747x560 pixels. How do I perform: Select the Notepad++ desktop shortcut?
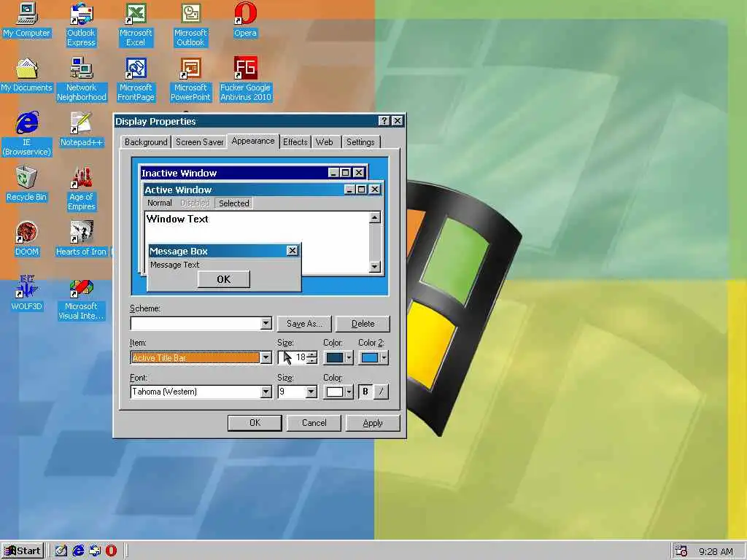click(x=82, y=130)
